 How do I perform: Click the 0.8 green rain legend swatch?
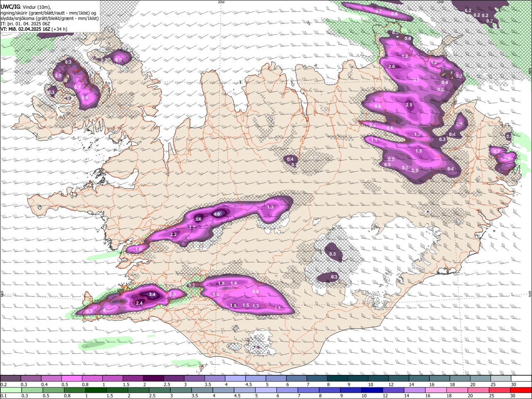tap(74, 390)
